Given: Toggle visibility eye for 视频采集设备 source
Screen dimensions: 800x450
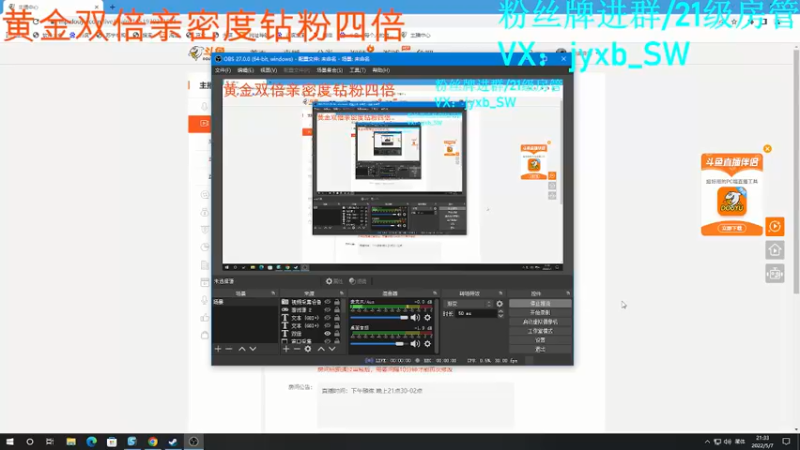Looking at the screenshot, I should point(328,302).
